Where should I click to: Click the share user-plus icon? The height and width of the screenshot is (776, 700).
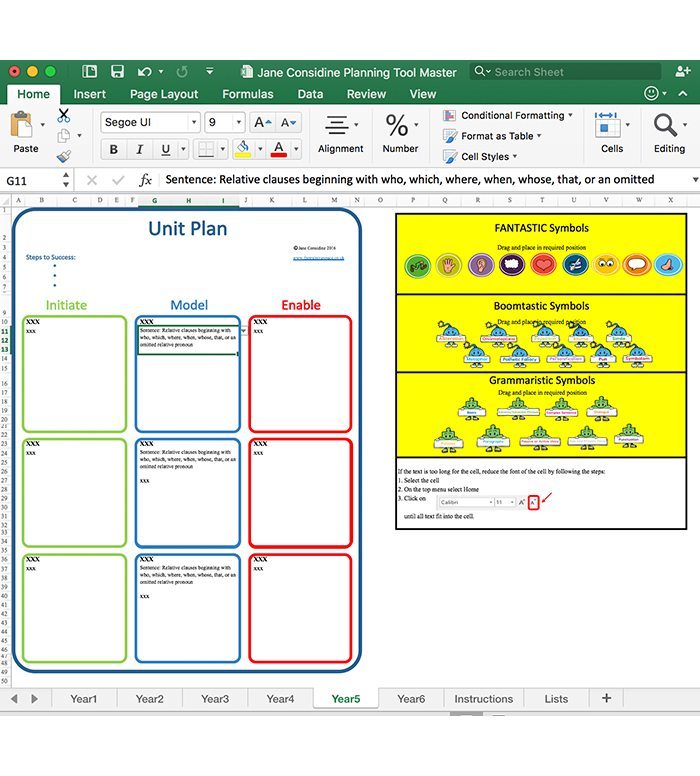[683, 71]
